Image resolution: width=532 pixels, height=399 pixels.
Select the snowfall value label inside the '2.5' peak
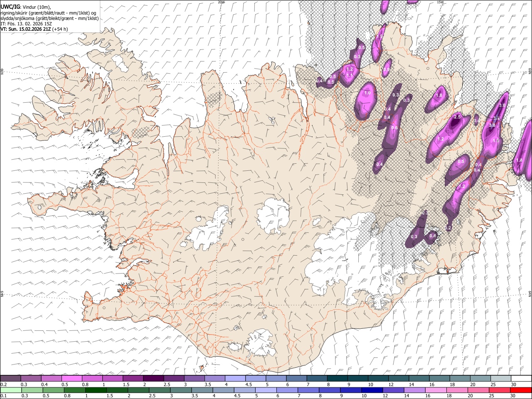click(x=457, y=117)
